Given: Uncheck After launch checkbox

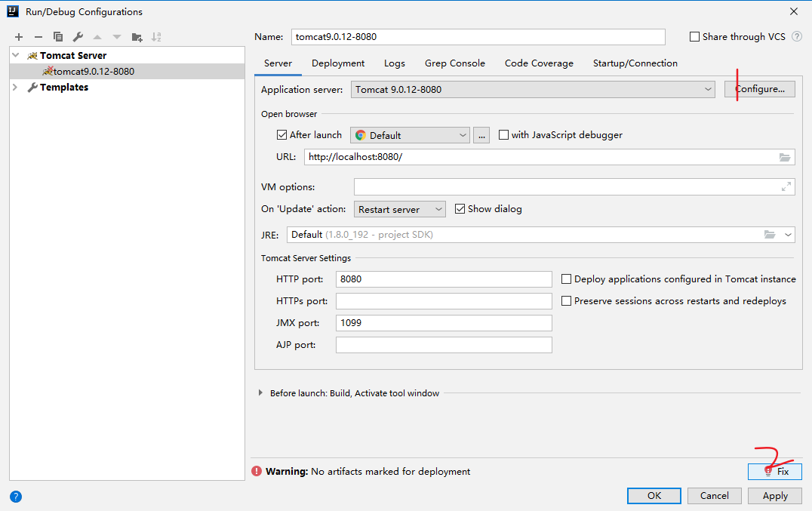Looking at the screenshot, I should click(281, 135).
